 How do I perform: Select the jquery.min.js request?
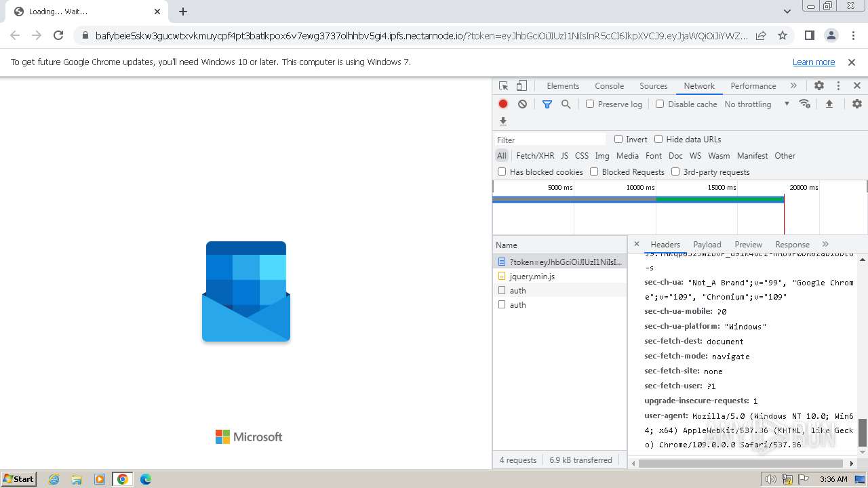coord(560,277)
